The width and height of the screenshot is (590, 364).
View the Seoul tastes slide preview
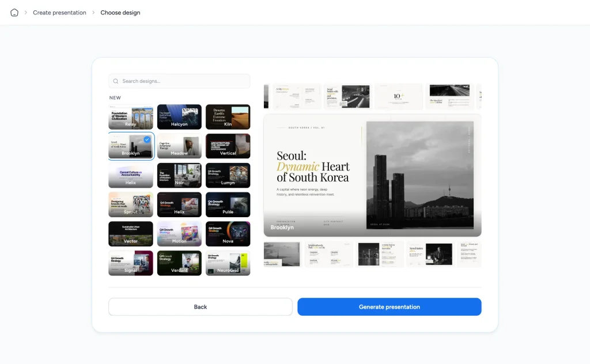430,255
